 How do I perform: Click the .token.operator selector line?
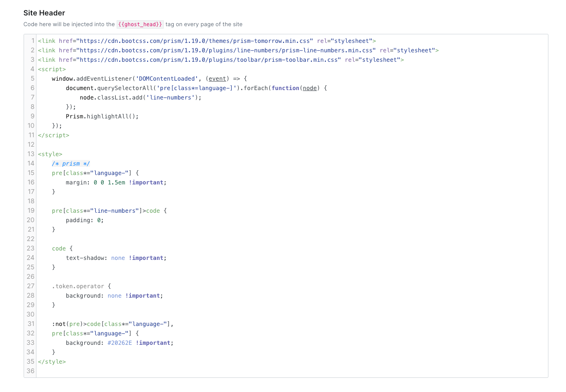pos(81,286)
